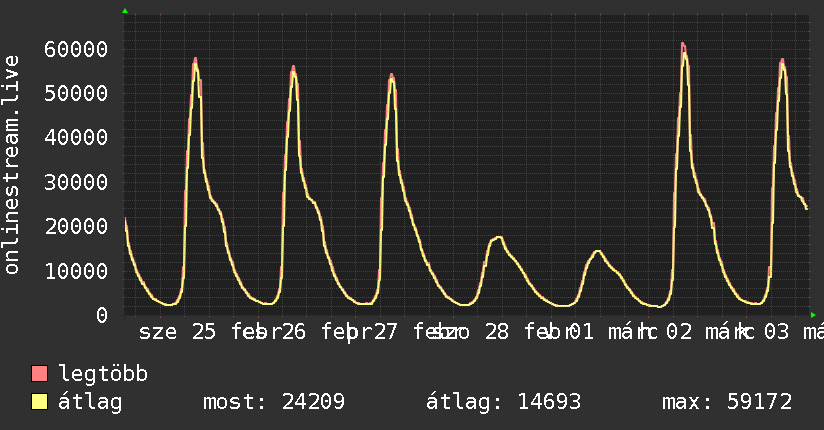824x430 pixels.
Task: Click the 20000 y-axis label
Action: (x=76, y=227)
